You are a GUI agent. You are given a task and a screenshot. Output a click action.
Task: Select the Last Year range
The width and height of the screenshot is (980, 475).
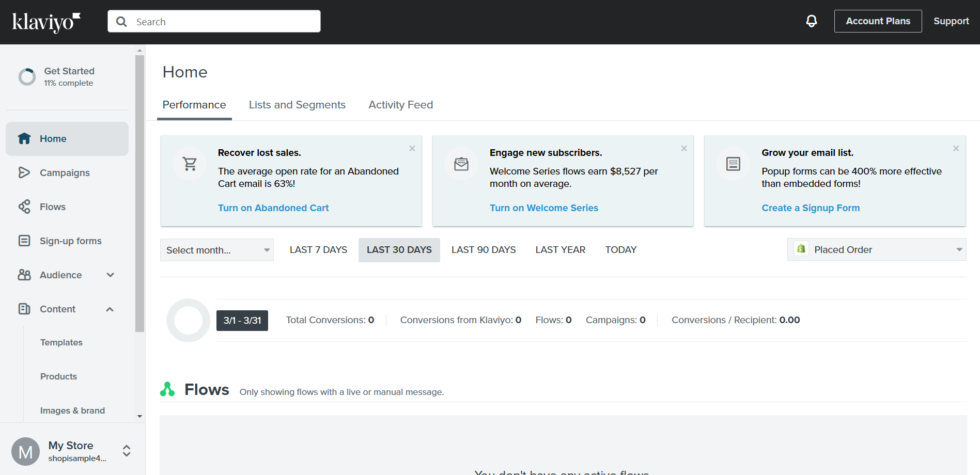click(561, 250)
